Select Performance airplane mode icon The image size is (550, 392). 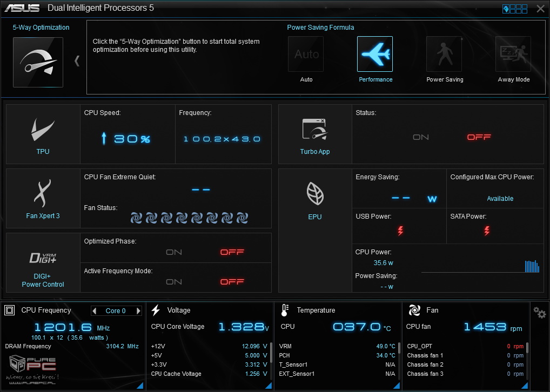375,55
